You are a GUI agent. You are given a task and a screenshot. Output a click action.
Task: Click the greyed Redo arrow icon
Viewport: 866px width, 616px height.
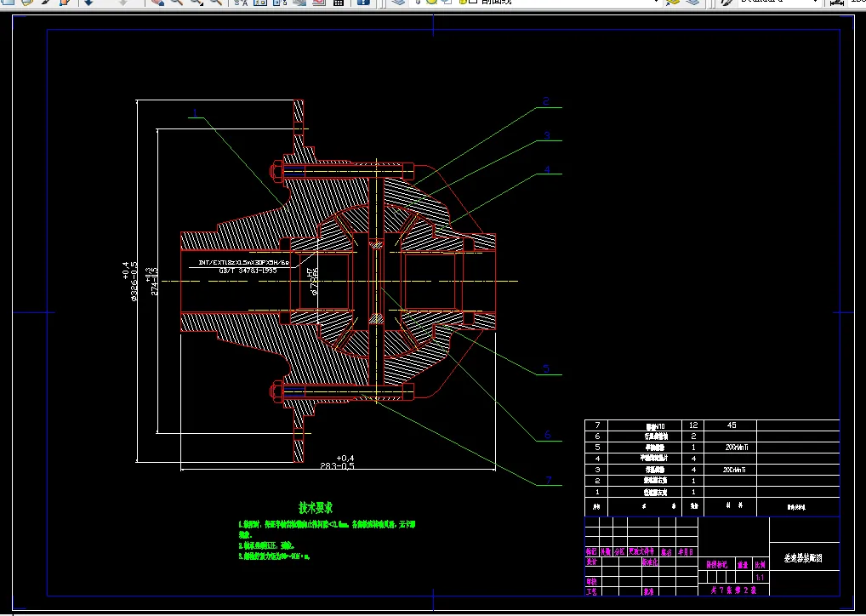click(123, 3)
